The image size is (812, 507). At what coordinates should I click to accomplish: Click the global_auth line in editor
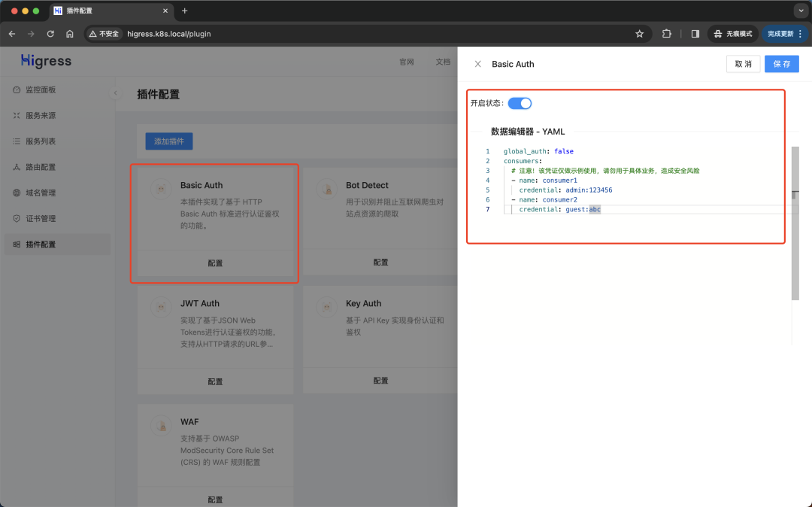click(538, 151)
